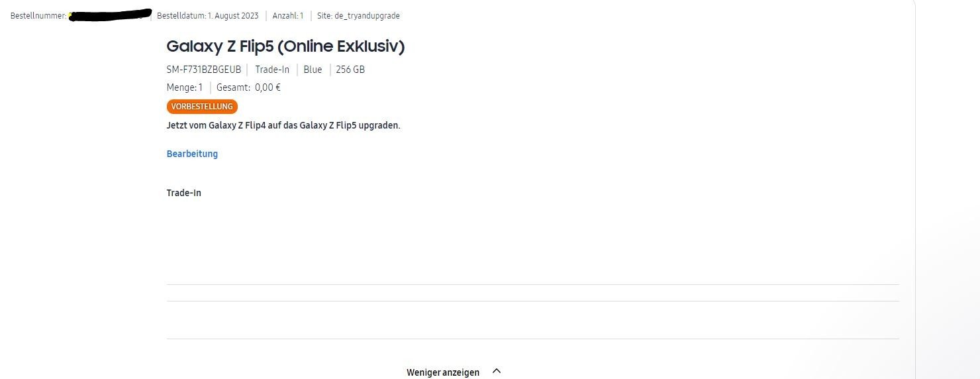Click the SM-F731BZBGEUB model code
The height and width of the screenshot is (379, 980).
204,70
